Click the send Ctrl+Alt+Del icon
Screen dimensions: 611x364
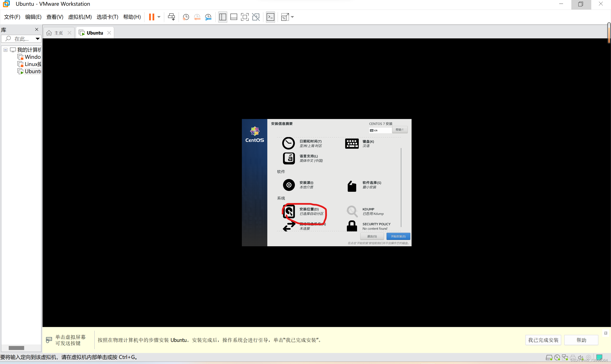pyautogui.click(x=171, y=17)
